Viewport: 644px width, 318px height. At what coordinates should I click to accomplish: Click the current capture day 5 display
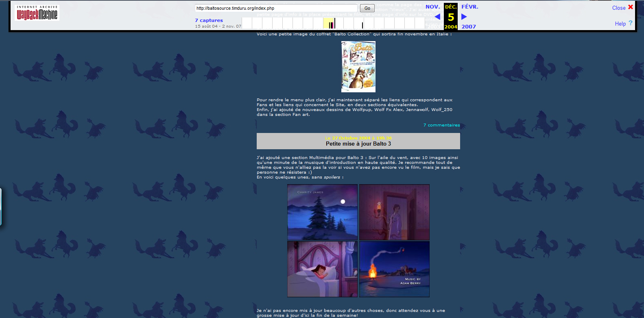451,17
